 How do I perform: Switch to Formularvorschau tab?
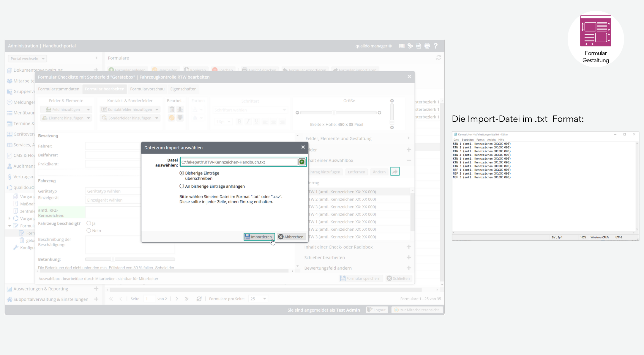147,89
